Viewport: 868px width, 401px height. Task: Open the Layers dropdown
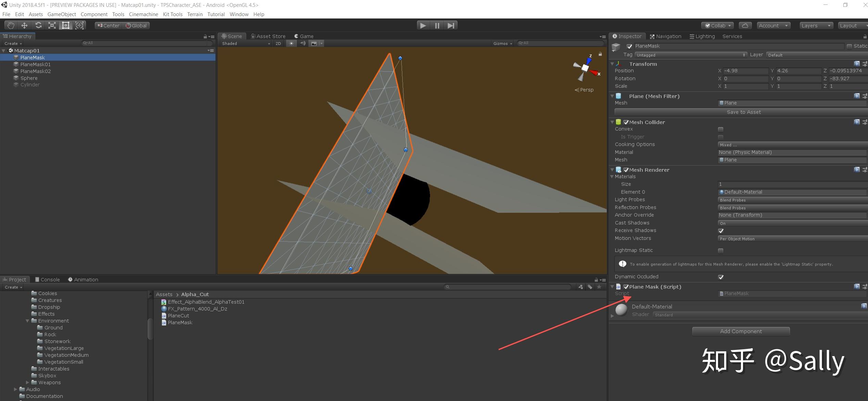tap(816, 26)
